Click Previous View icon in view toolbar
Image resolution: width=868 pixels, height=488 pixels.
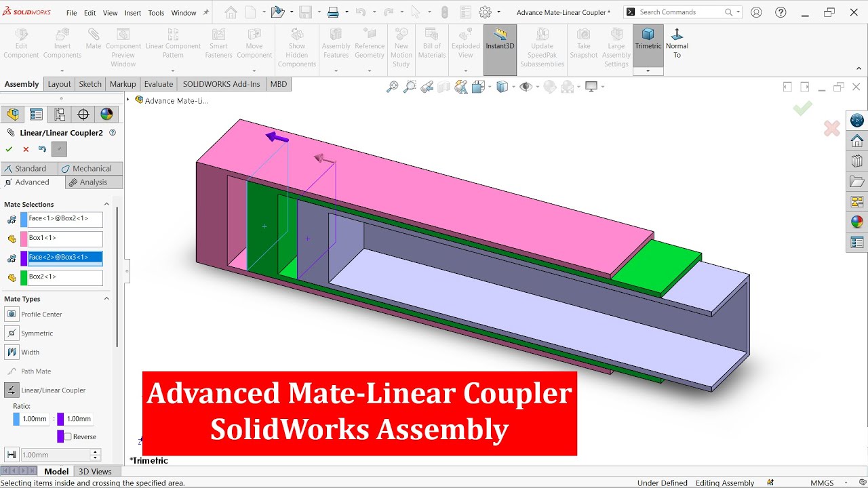[x=427, y=87]
